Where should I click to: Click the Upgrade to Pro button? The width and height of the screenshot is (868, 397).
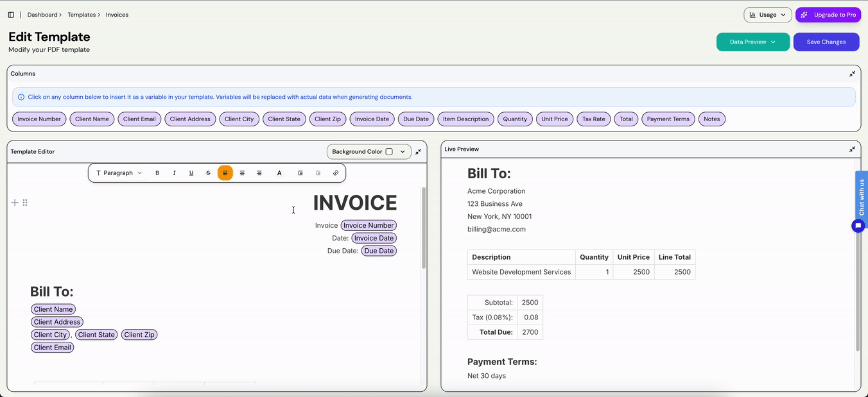pyautogui.click(x=828, y=15)
